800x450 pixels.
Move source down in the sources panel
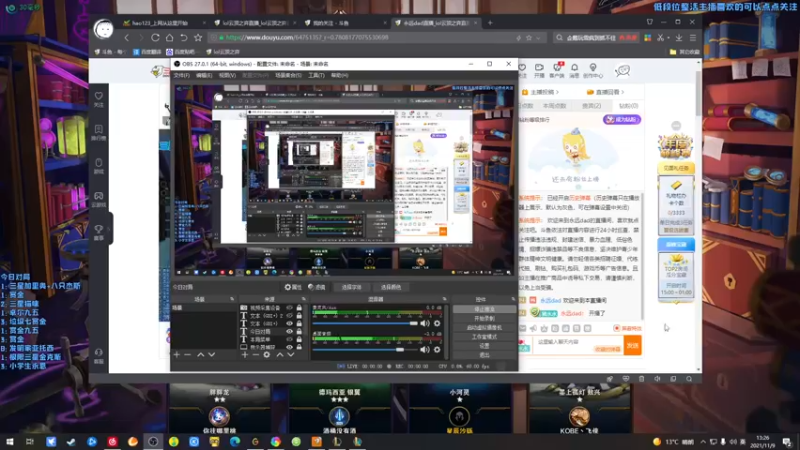[290, 354]
